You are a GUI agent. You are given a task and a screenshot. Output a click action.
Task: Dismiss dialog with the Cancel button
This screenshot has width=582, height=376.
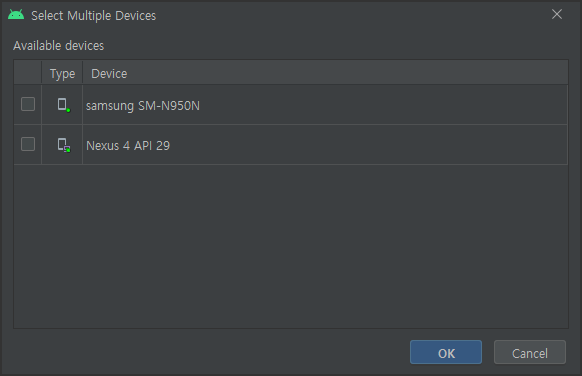click(x=530, y=352)
